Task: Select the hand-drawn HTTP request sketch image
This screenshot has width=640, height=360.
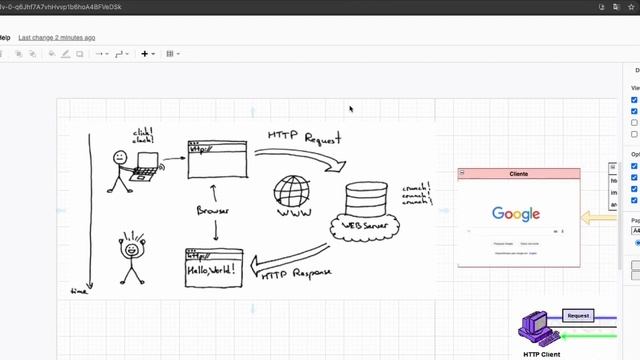Action: pos(252,209)
